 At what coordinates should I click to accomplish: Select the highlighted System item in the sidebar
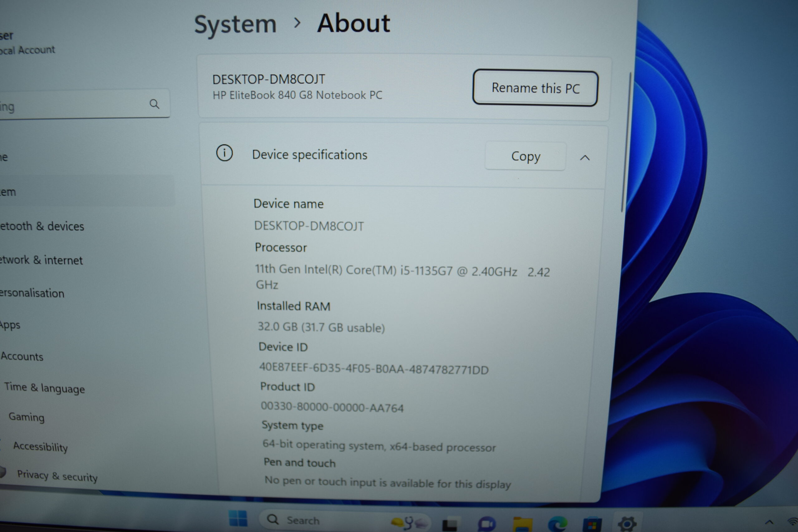(x=87, y=191)
